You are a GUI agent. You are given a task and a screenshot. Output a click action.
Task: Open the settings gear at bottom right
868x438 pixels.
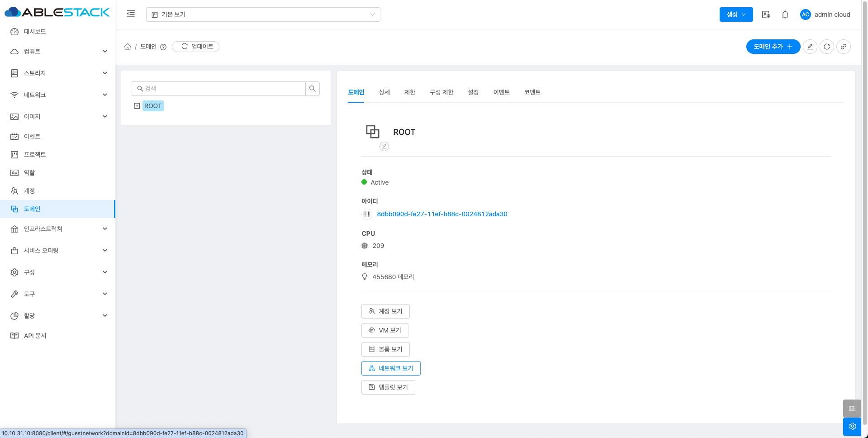coord(852,426)
